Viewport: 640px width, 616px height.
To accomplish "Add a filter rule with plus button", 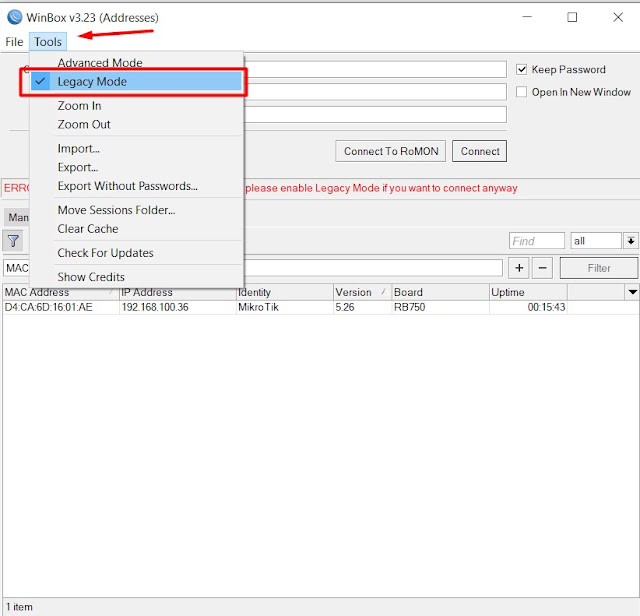I will click(x=519, y=268).
